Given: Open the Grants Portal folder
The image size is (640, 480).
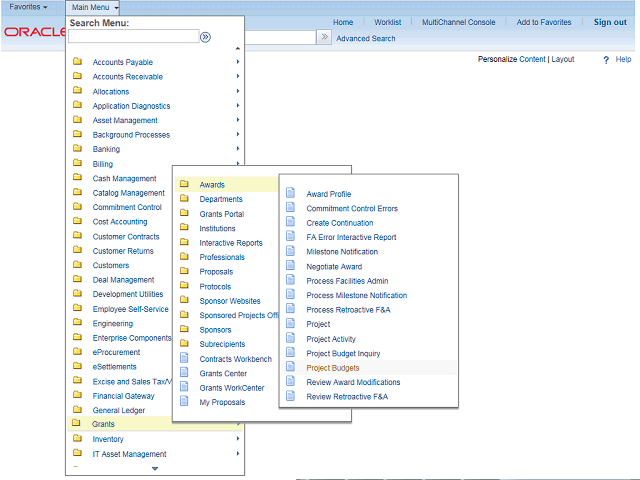Looking at the screenshot, I should (x=221, y=214).
